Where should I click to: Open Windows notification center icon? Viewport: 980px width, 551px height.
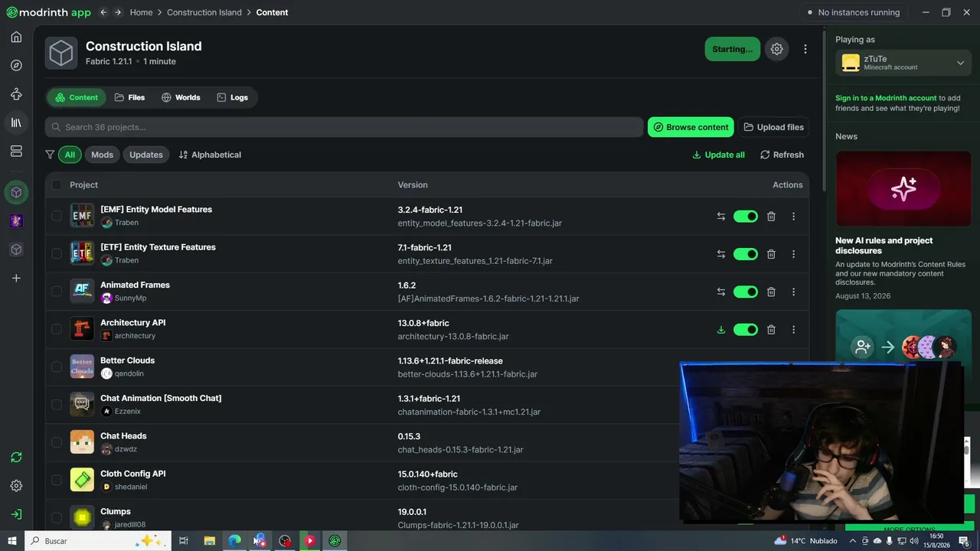click(964, 541)
